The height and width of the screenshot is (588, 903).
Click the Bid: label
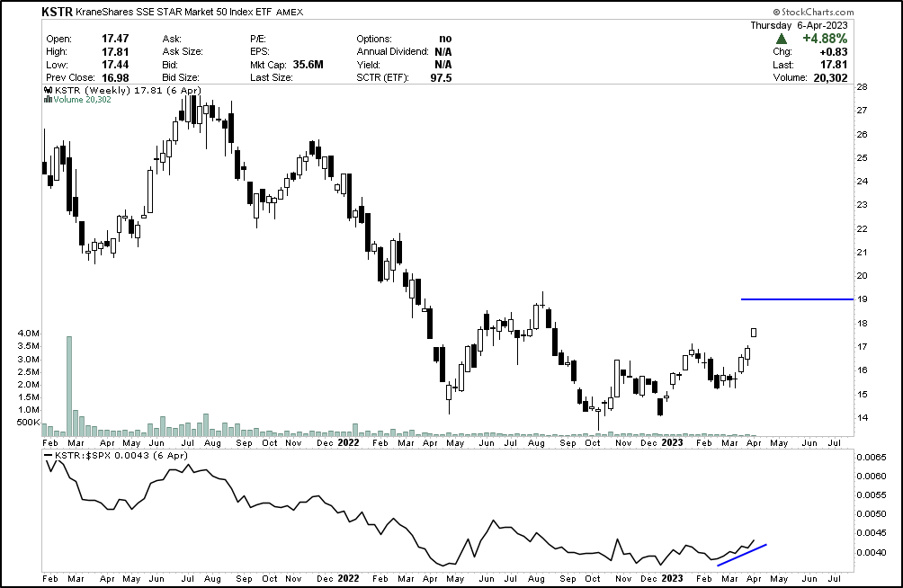point(170,65)
